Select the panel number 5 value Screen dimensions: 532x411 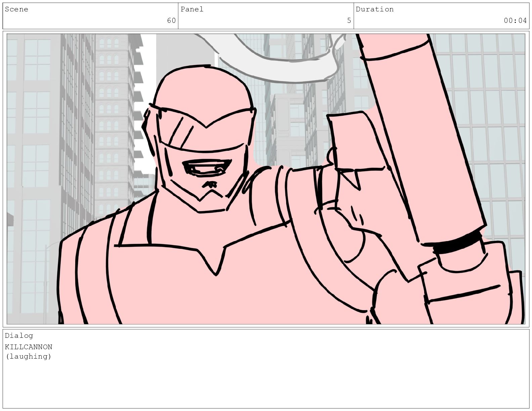349,21
